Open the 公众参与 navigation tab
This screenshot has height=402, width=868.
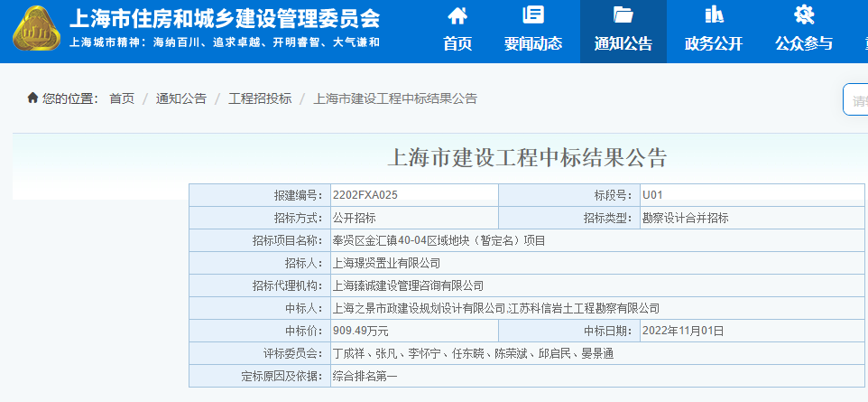pyautogui.click(x=804, y=43)
